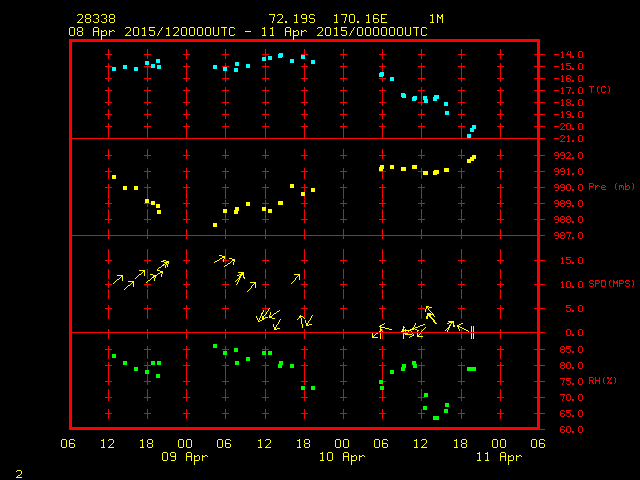640x480 pixels.
Task: Click the 10.0 wind speed tick value
Action: [571, 284]
